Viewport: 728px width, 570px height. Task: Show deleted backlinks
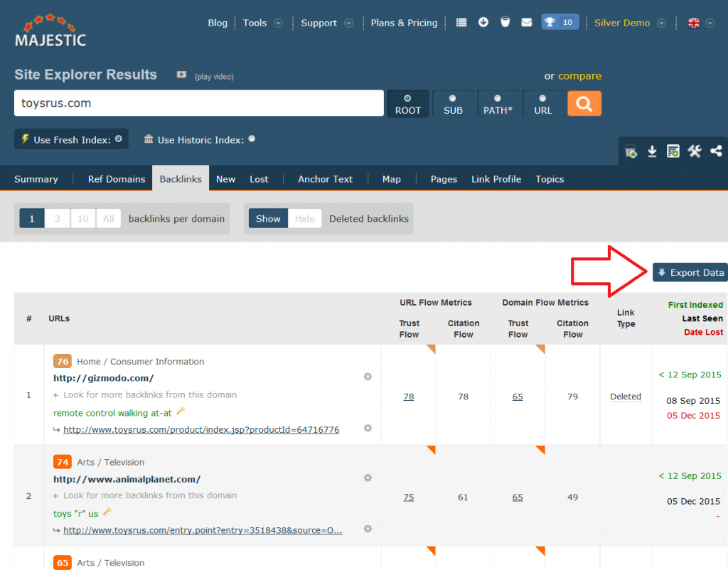point(268,218)
